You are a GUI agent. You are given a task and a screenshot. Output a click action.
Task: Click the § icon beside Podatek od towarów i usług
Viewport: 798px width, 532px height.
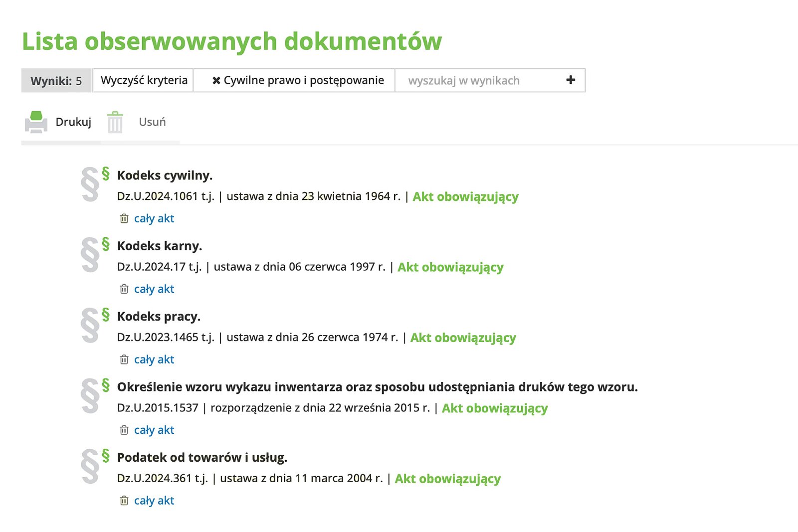(x=105, y=455)
